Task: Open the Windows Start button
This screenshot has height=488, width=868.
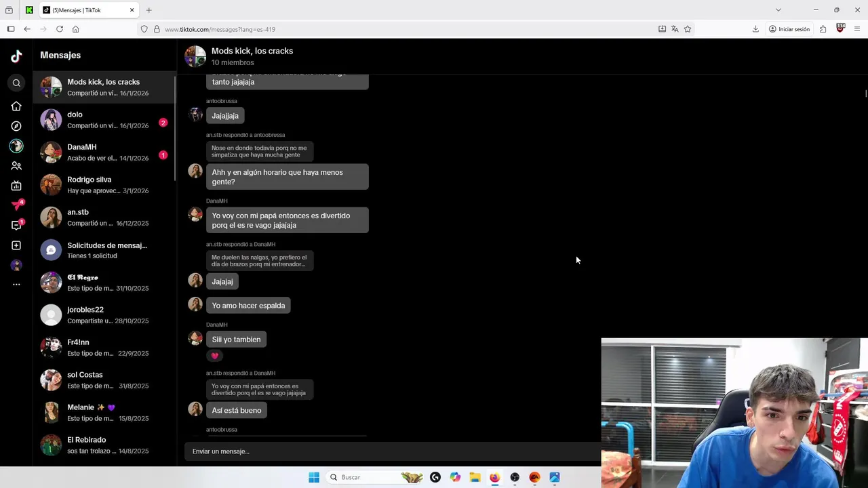Action: tap(314, 477)
